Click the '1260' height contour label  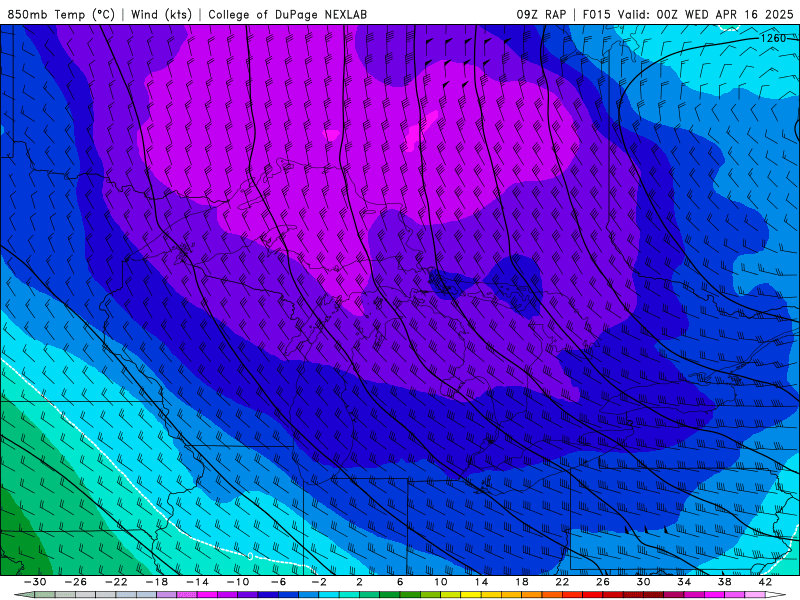point(773,38)
